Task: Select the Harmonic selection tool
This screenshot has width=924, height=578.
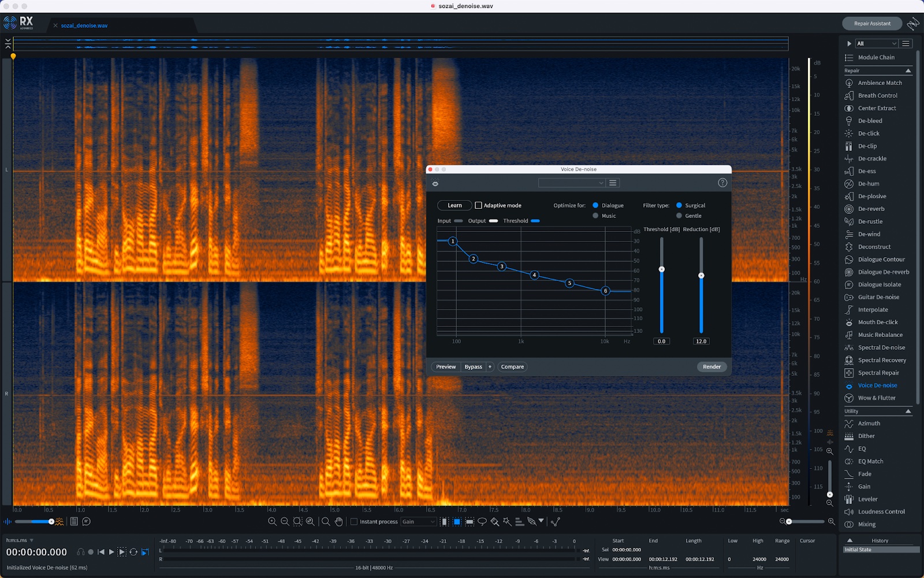Action: [519, 521]
